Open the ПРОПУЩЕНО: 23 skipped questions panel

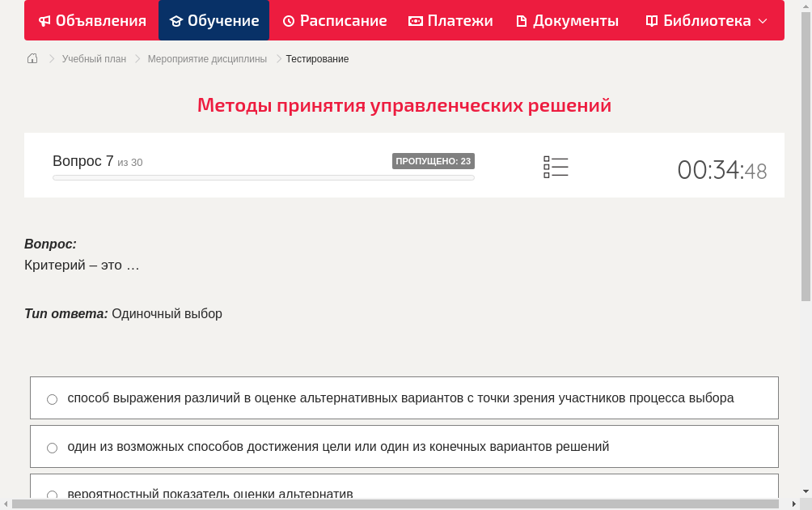[434, 160]
